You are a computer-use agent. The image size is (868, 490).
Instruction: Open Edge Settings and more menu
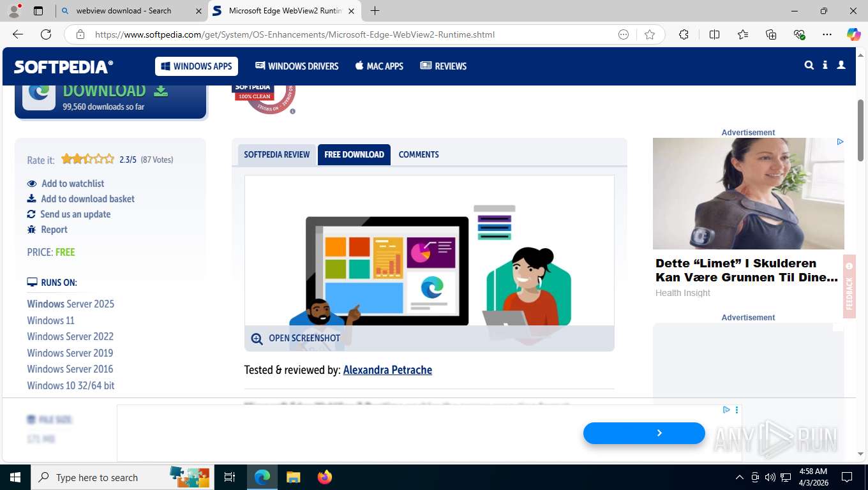click(827, 34)
